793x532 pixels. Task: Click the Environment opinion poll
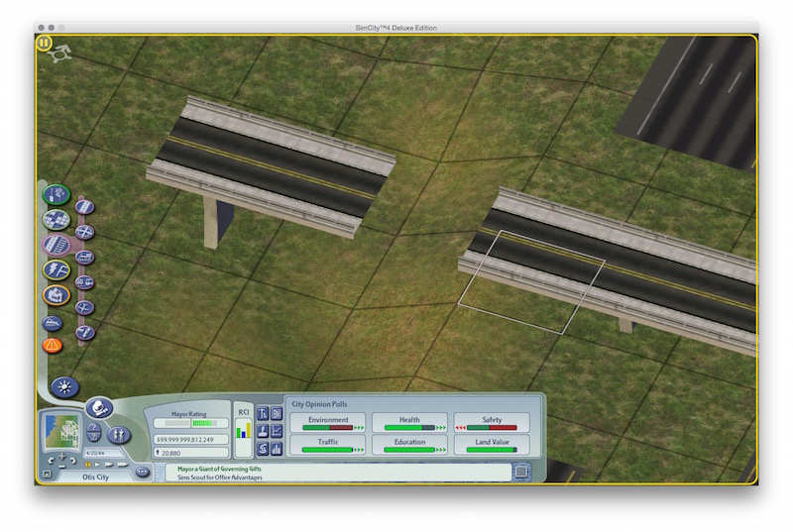tap(328, 423)
